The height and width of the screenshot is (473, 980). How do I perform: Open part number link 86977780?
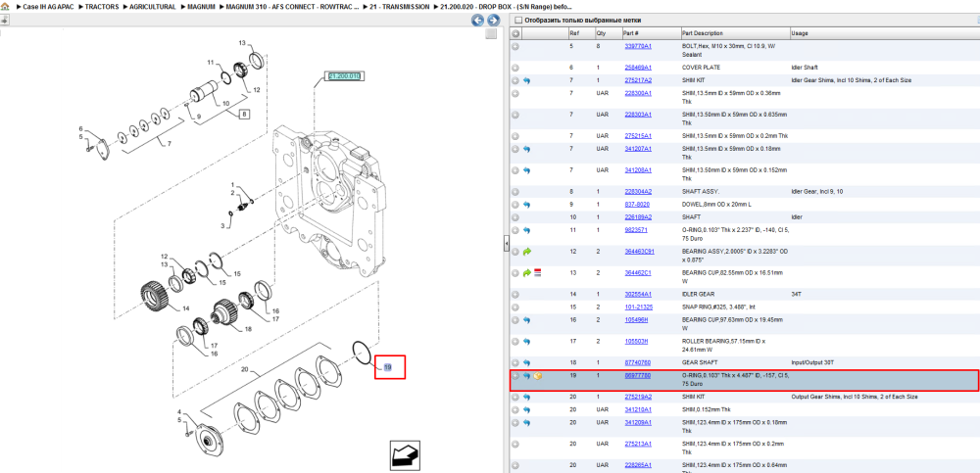(638, 375)
